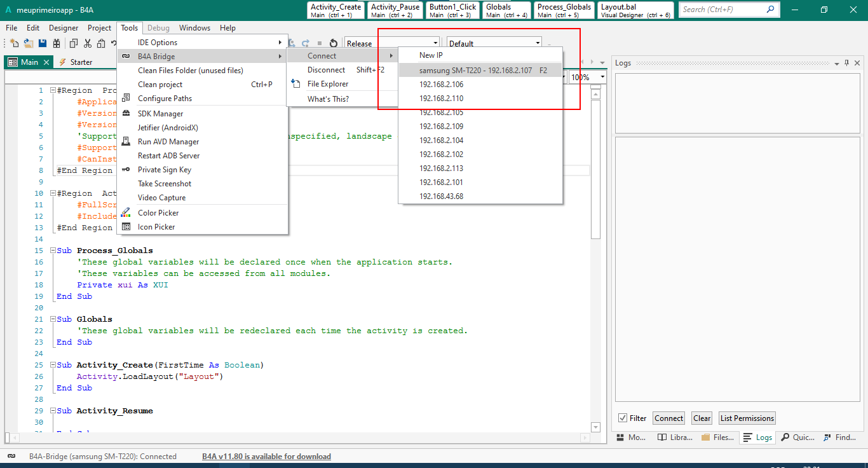Click Take Screenshot menu entry
Screen dimensions: 868x468
tap(203, 184)
